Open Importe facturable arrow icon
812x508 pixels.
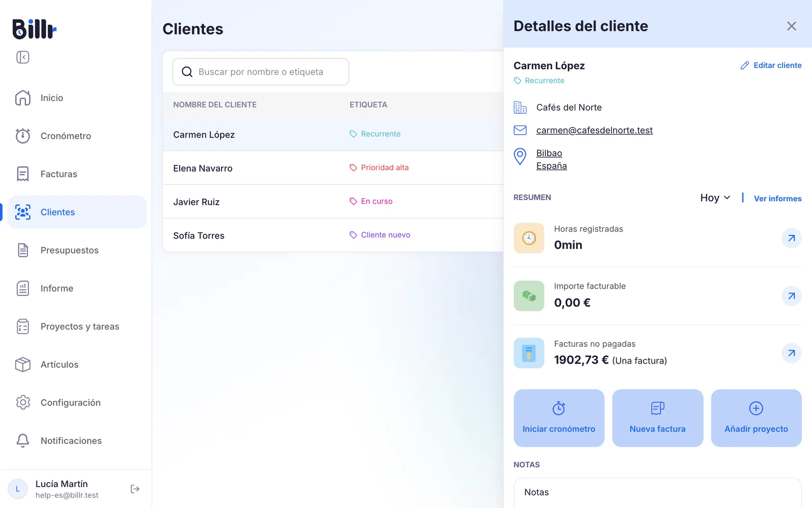coord(792,296)
